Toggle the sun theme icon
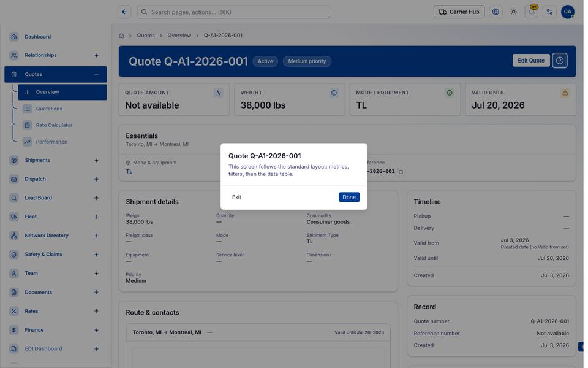 [x=513, y=12]
